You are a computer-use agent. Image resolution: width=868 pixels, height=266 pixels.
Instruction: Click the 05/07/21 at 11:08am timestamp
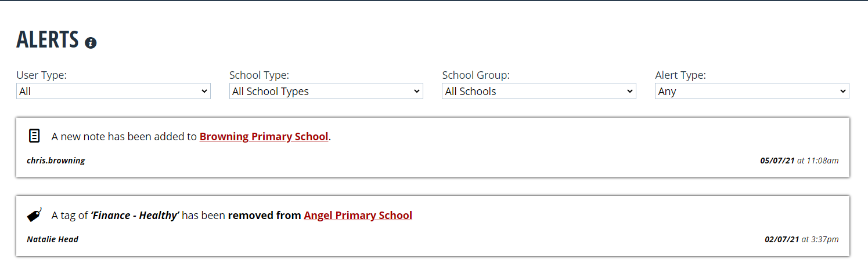(x=799, y=161)
